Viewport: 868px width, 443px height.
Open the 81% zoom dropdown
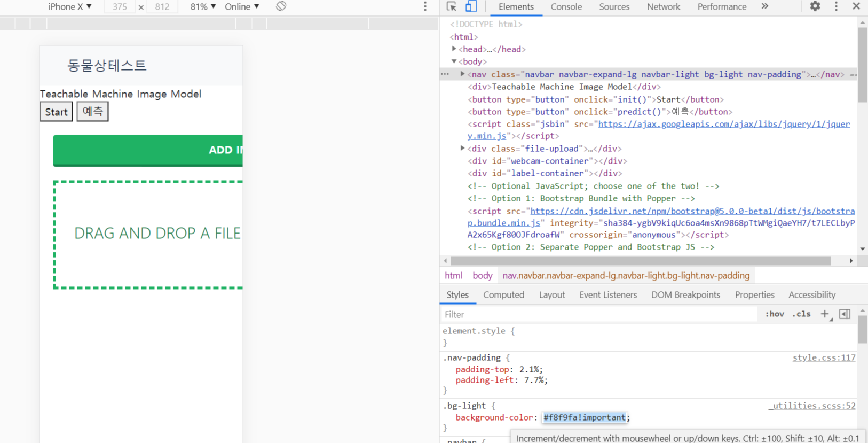pos(203,6)
